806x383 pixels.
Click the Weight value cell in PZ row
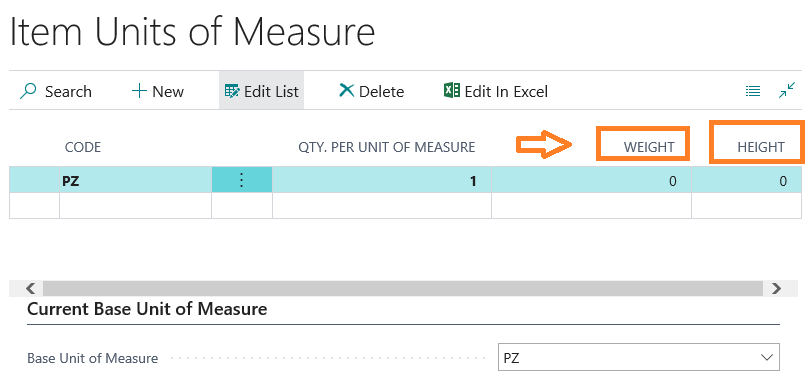point(592,180)
